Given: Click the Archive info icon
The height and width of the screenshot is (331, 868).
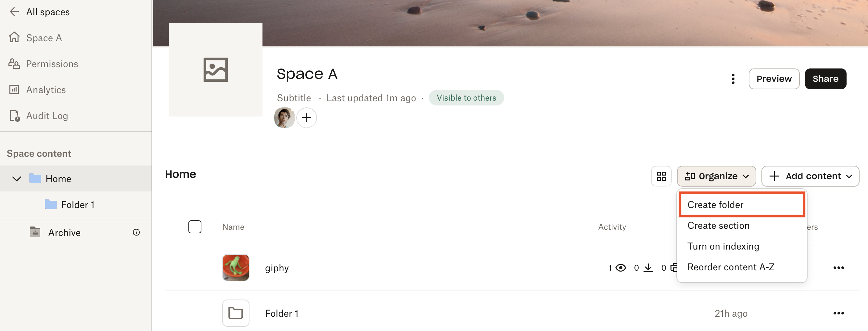Looking at the screenshot, I should [x=136, y=232].
